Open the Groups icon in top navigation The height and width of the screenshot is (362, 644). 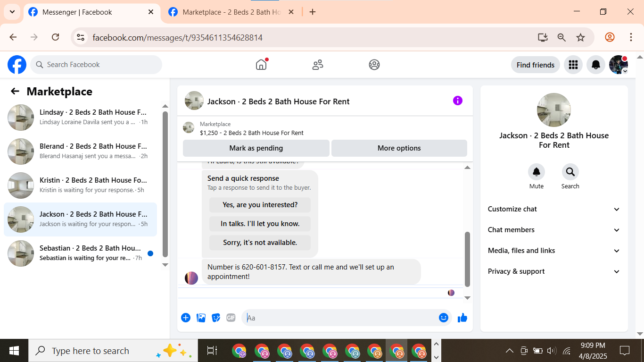pyautogui.click(x=374, y=65)
